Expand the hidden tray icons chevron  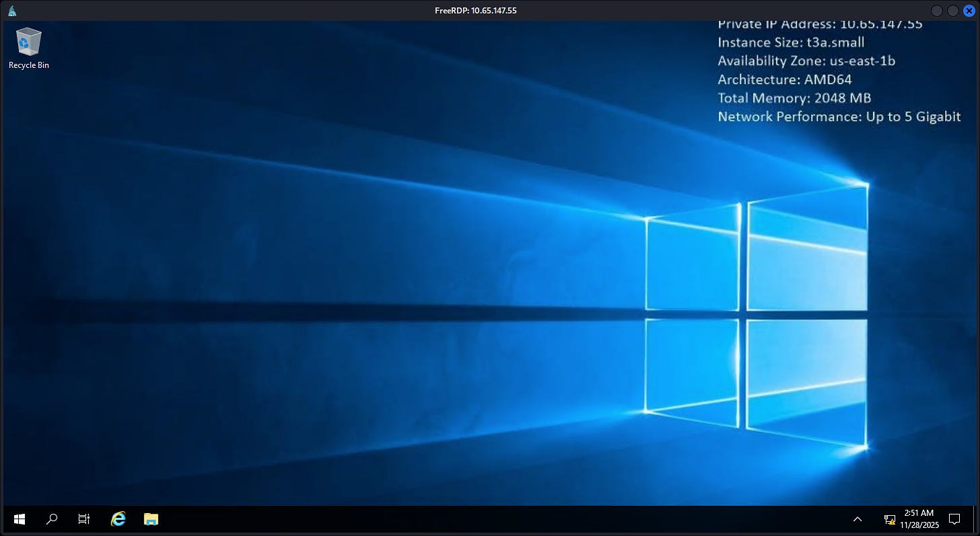click(858, 519)
